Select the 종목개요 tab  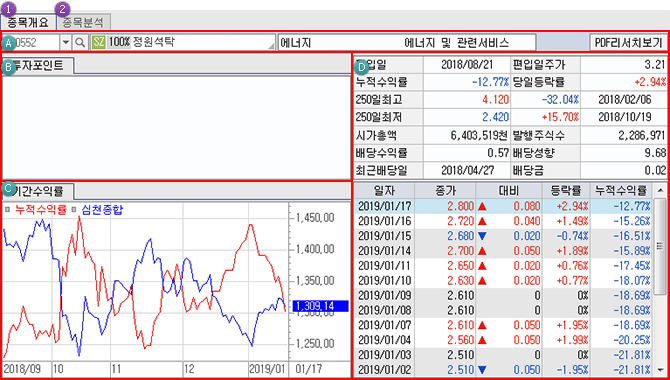click(28, 22)
